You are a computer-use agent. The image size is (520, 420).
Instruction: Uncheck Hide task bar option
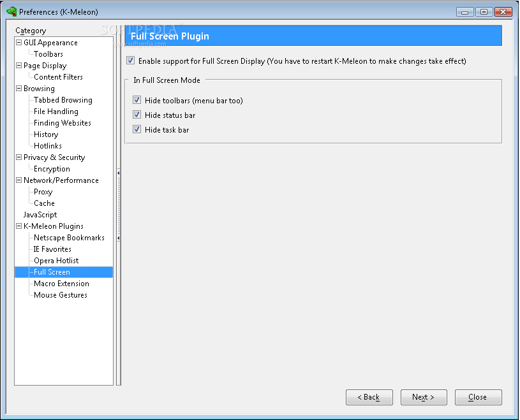137,129
